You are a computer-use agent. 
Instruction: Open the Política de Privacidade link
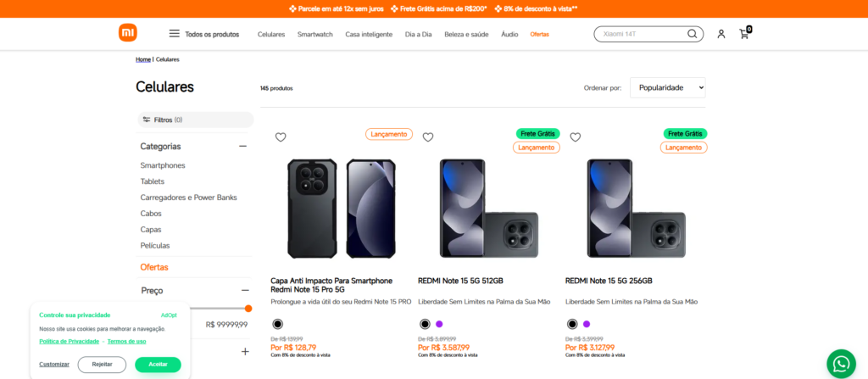(x=70, y=341)
